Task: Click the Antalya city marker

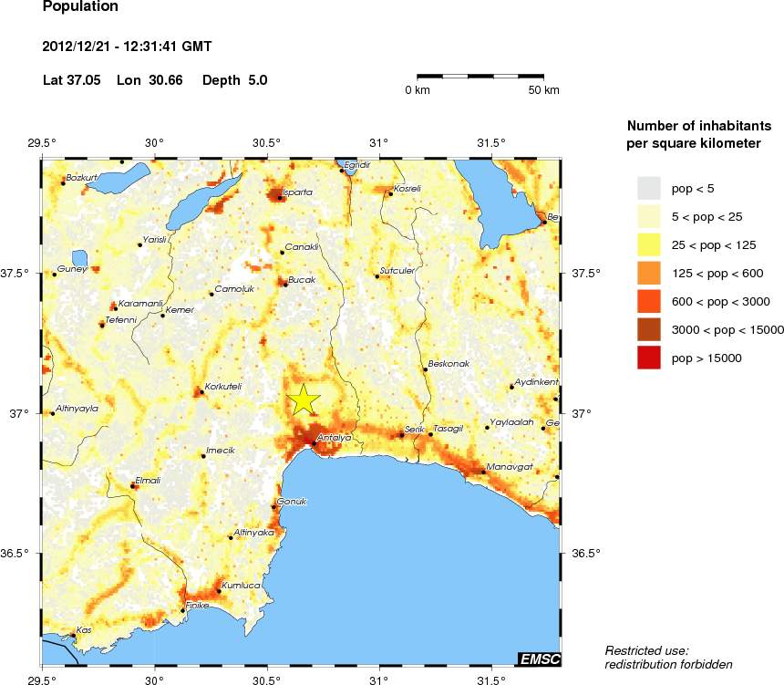Action: pos(315,443)
